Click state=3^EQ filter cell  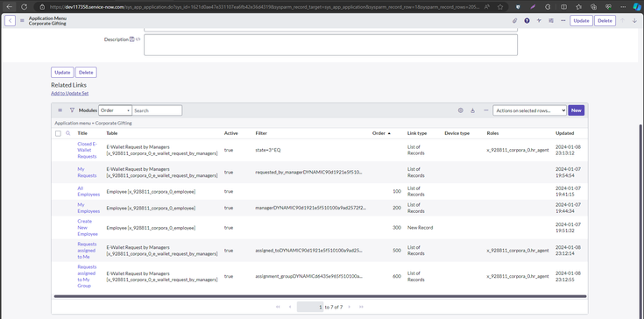(268, 150)
